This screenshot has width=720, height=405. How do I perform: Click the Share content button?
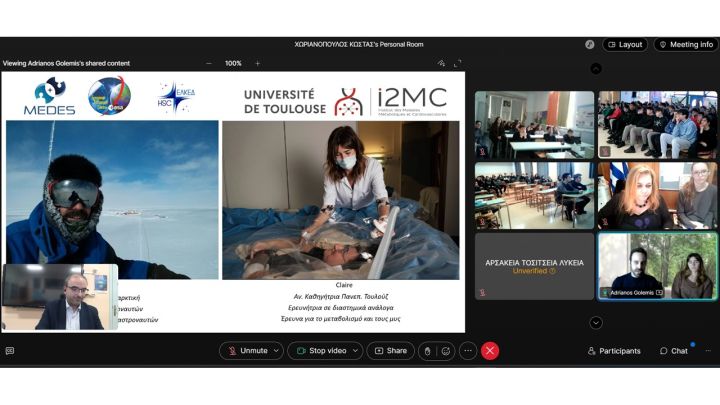click(390, 351)
